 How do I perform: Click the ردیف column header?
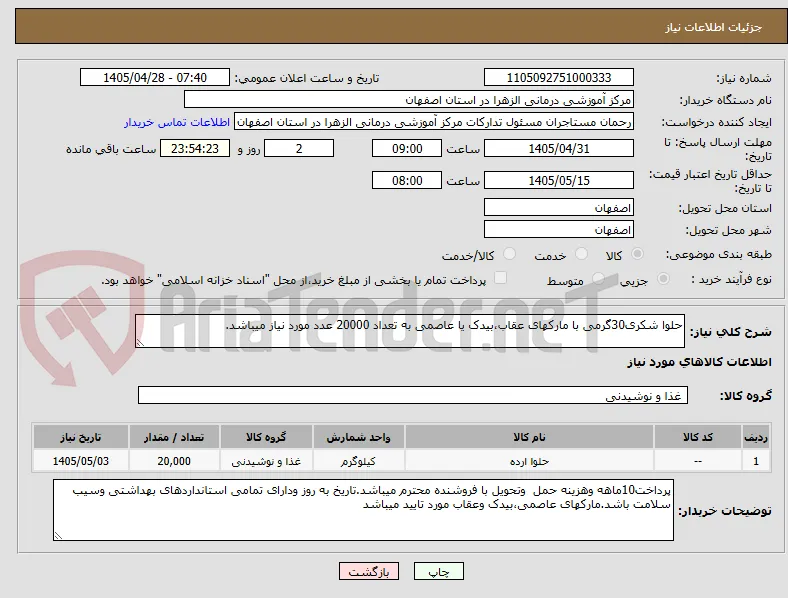pos(756,437)
